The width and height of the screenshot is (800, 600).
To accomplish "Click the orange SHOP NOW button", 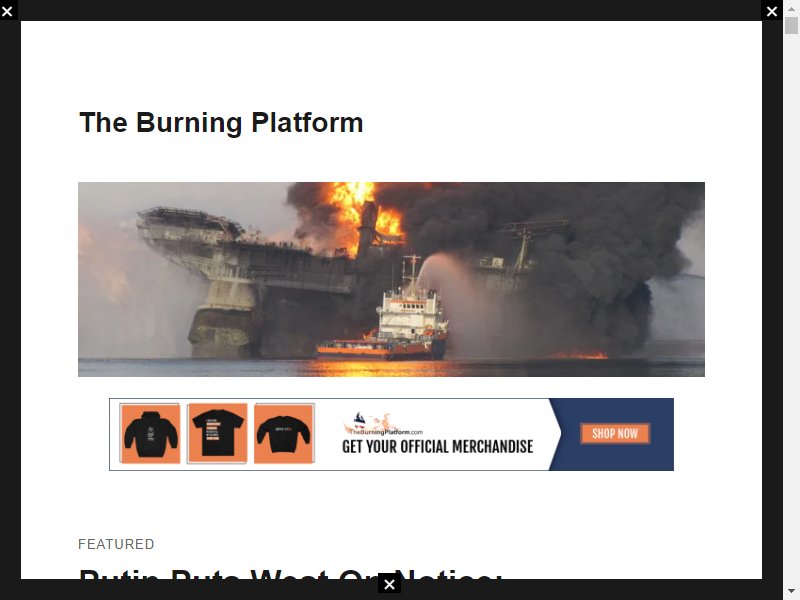I will pyautogui.click(x=615, y=434).
